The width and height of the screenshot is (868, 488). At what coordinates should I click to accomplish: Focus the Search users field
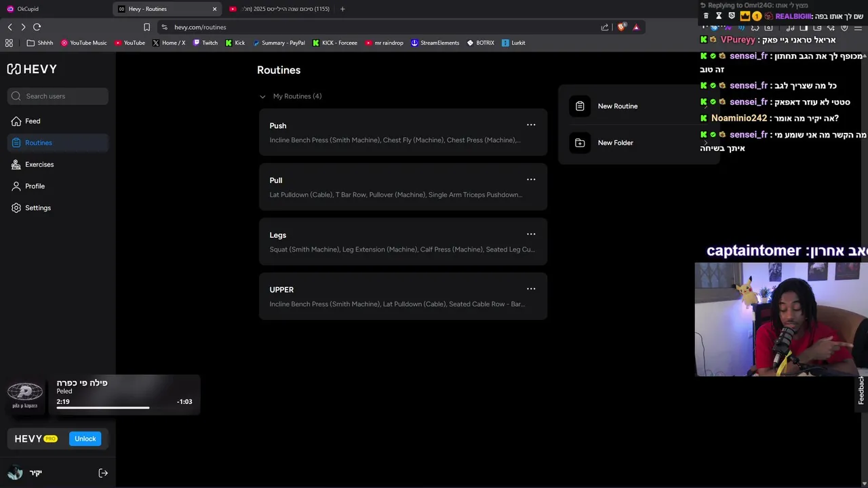coord(58,96)
